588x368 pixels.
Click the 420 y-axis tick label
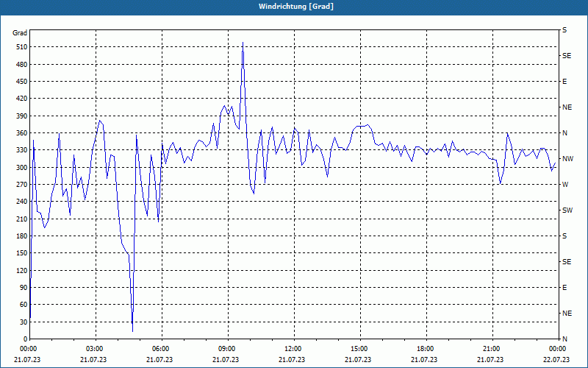point(22,99)
